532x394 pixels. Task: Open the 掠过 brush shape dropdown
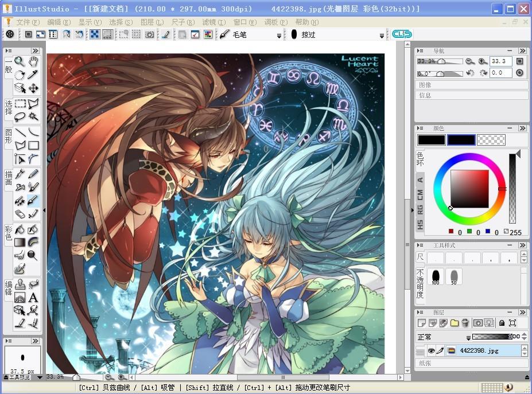click(381, 34)
